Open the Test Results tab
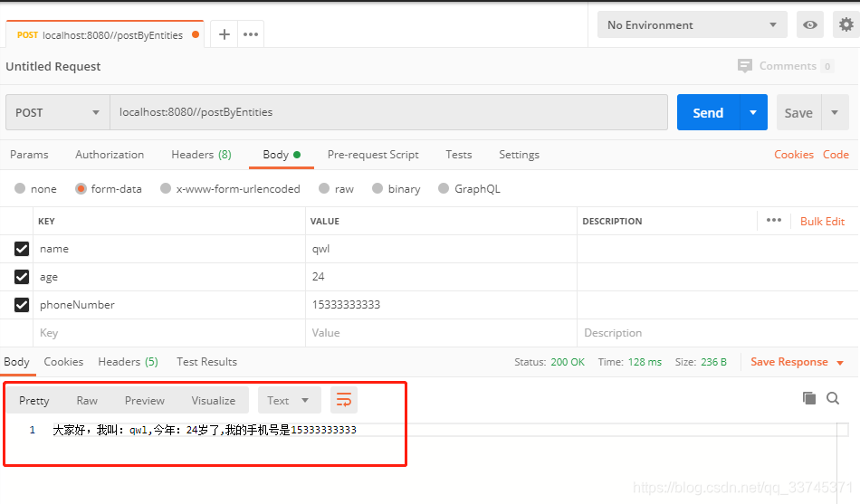The width and height of the screenshot is (860, 504). click(206, 361)
